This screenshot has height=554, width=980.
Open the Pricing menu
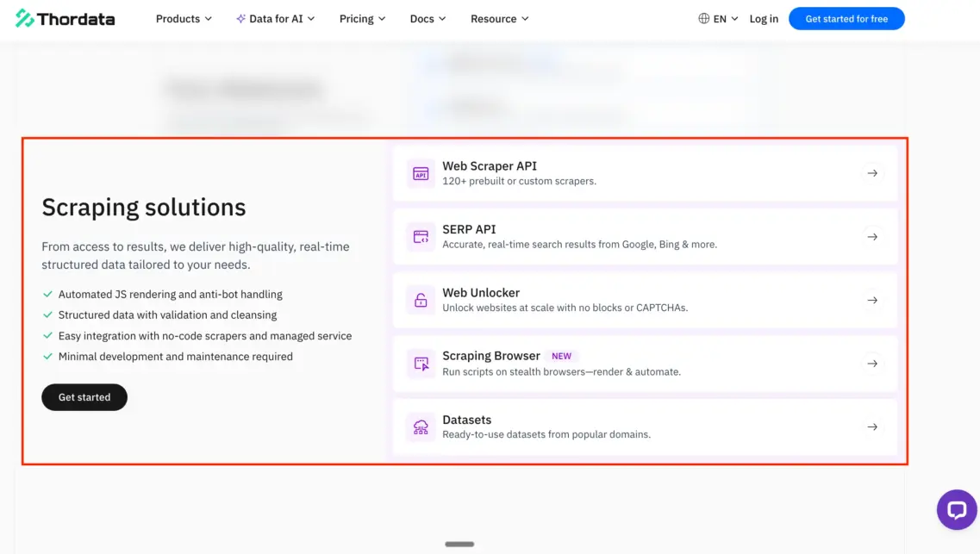(363, 19)
